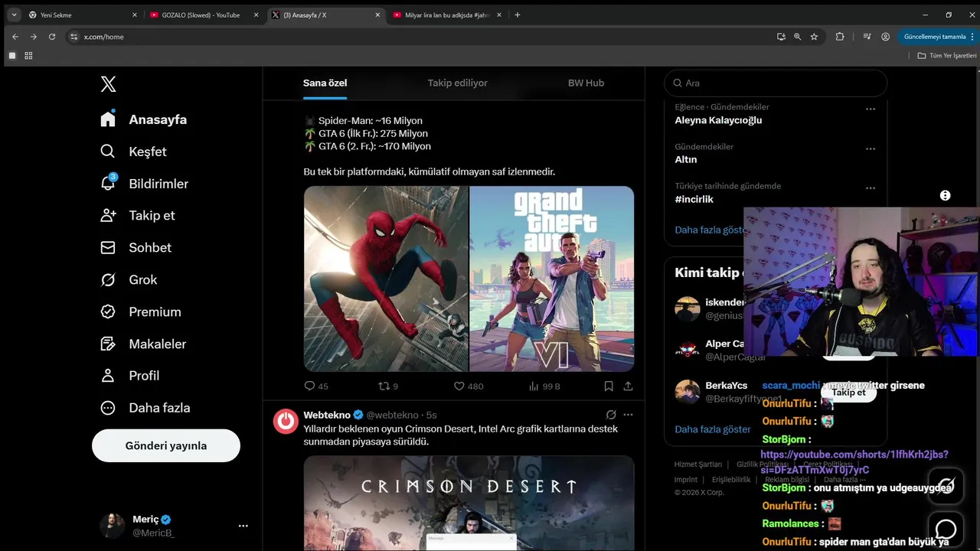This screenshot has height=551, width=980.
Task: Click Webtekno profile avatar
Action: (286, 421)
